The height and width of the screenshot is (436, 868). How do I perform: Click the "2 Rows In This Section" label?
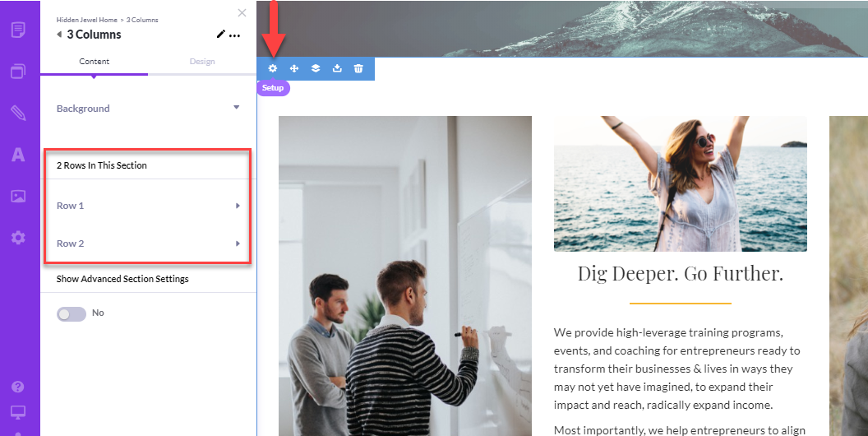102,165
